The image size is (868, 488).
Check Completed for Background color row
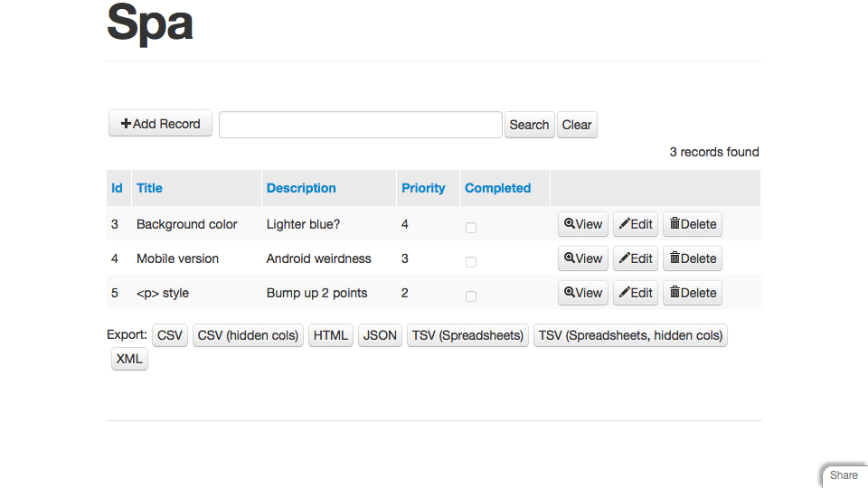click(x=471, y=228)
